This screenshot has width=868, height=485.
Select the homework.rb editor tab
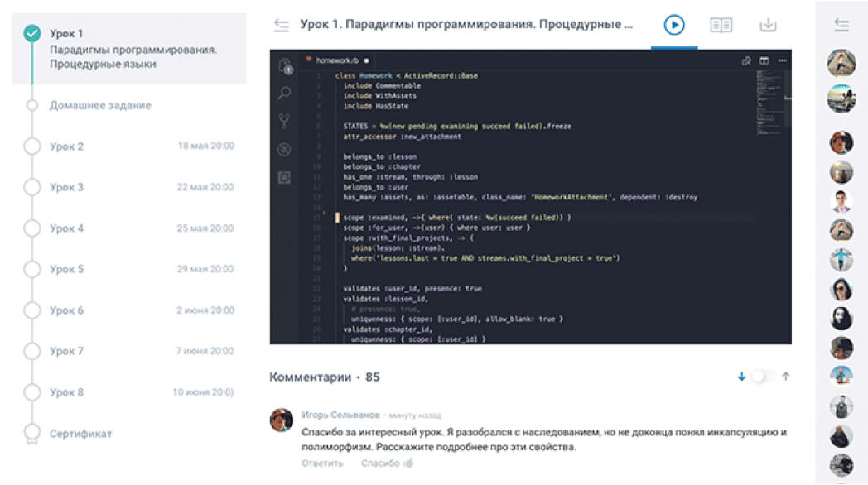[x=336, y=60]
